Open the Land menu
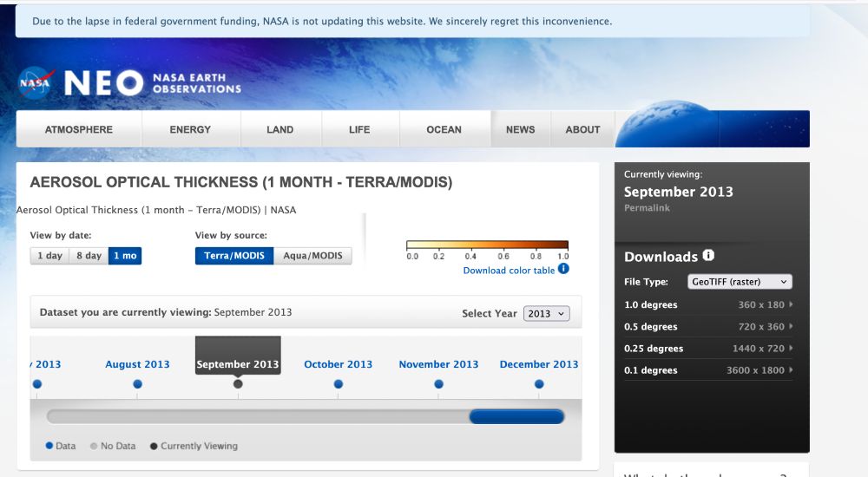 280,129
